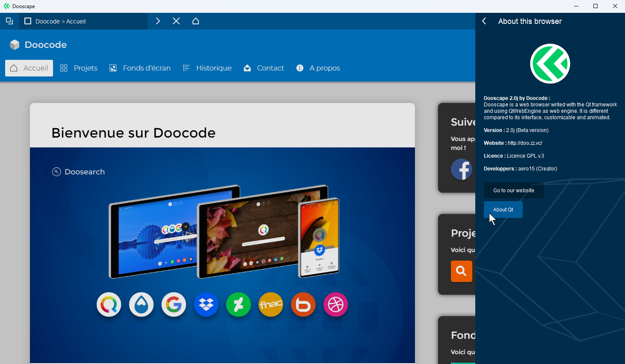Click the Facebook icon

[462, 170]
